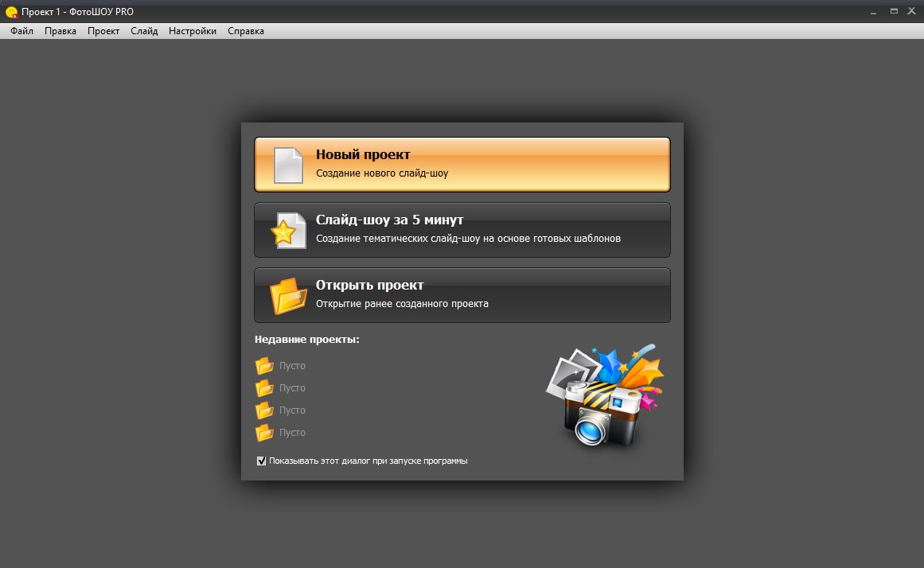Click the fourth recent project folder icon

point(264,433)
